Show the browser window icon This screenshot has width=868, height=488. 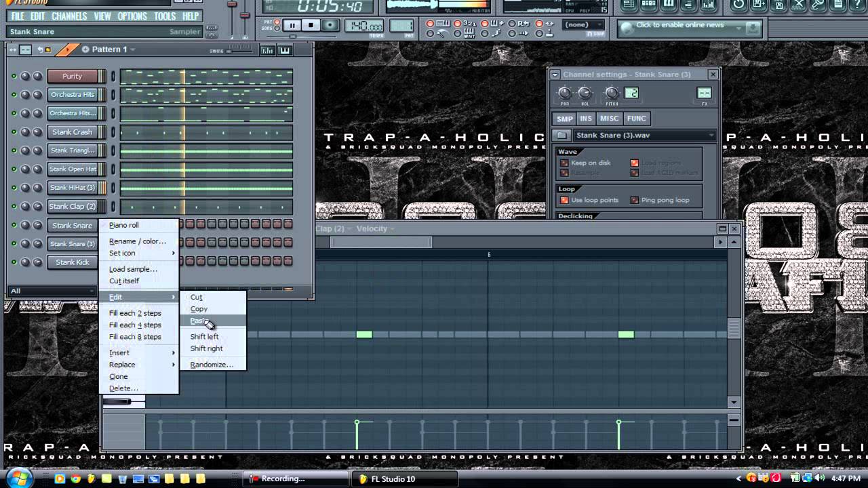[688, 5]
